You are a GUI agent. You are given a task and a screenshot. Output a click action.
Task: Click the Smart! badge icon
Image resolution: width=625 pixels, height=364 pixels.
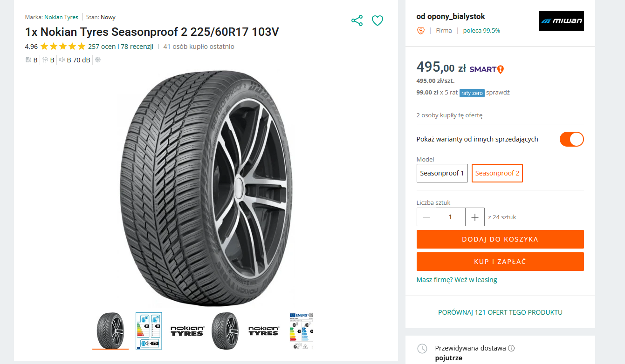[487, 69]
